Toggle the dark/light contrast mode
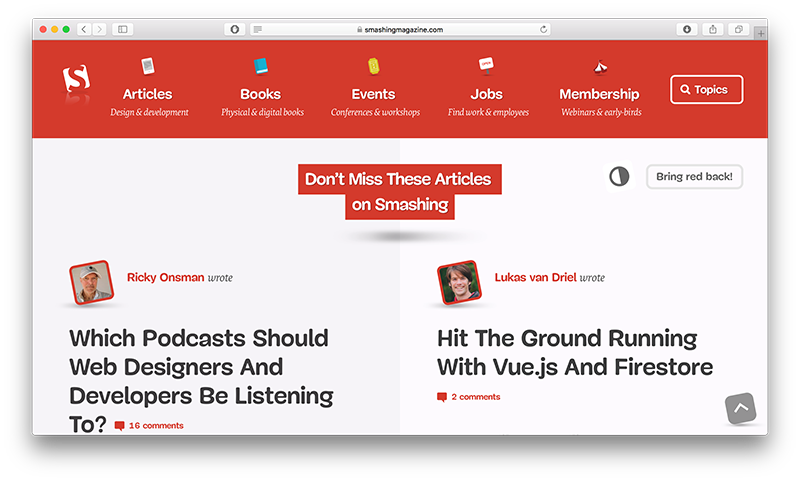The image size is (800, 481). point(620,177)
